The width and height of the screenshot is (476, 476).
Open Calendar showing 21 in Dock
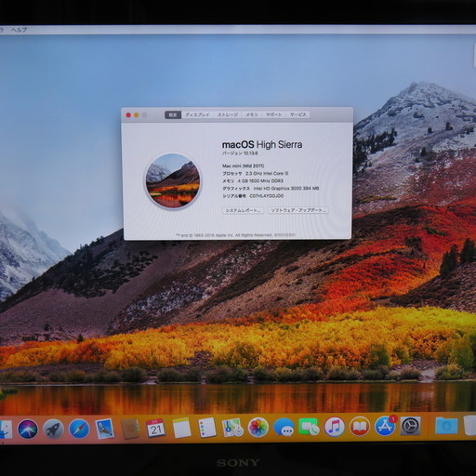[155, 428]
